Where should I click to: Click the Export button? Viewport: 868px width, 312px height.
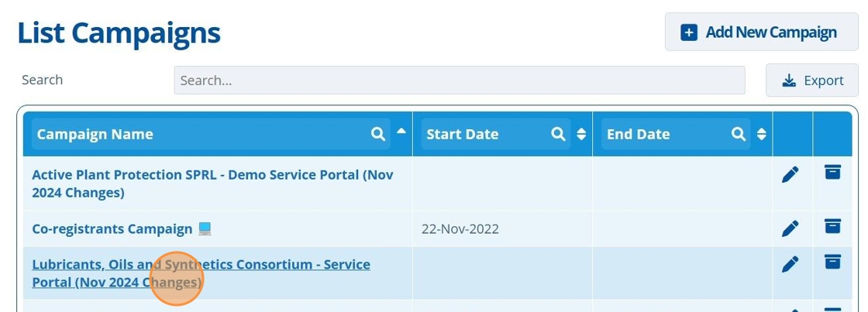pos(812,81)
